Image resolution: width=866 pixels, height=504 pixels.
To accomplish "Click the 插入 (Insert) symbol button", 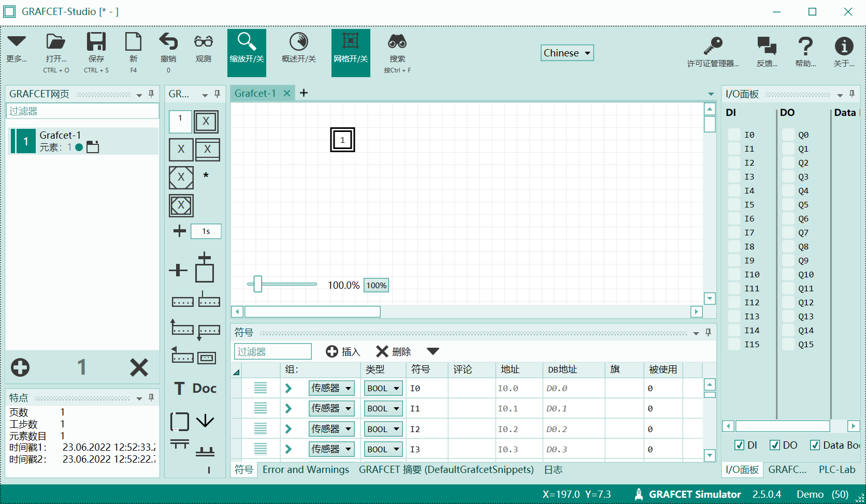I will pyautogui.click(x=343, y=351).
